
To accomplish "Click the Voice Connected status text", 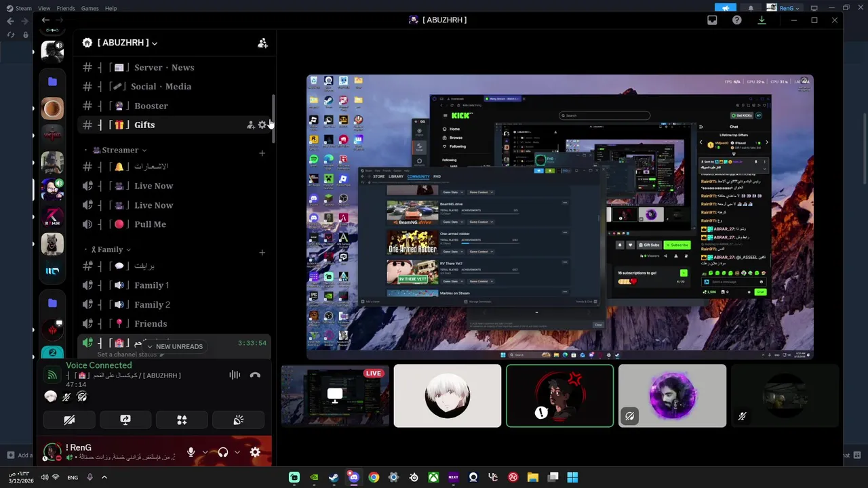I will [x=99, y=365].
